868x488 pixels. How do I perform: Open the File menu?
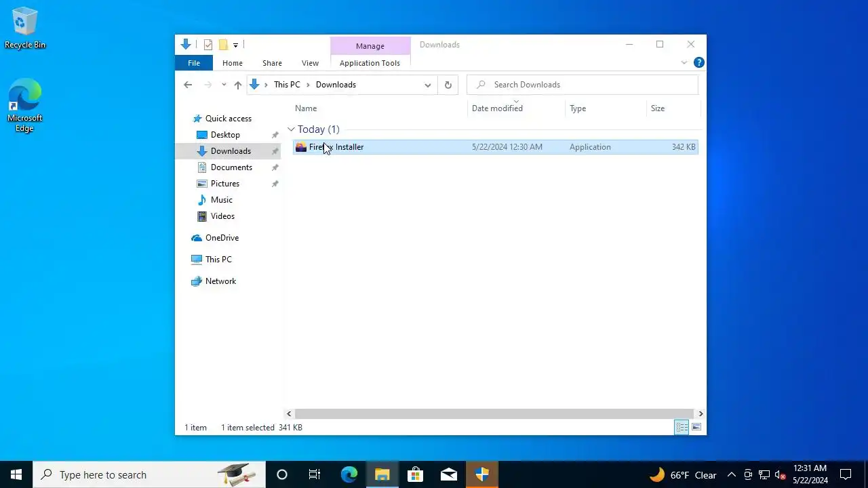(194, 63)
